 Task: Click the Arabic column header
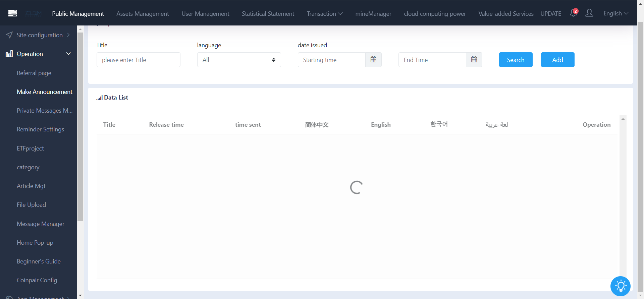pos(497,124)
